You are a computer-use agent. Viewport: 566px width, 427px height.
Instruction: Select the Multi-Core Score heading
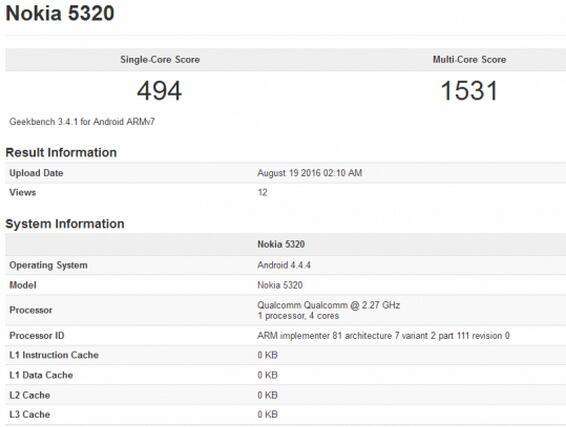469,60
